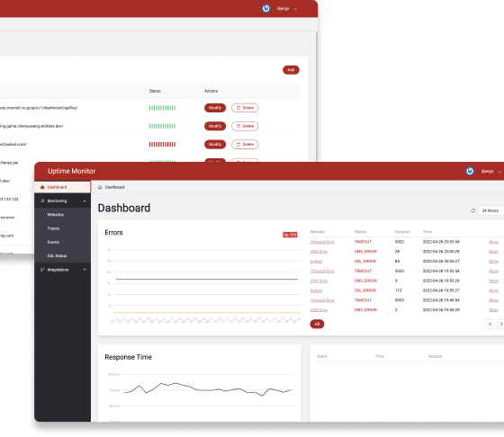Click More on the 20:05:29 DNS_ERROR row
Viewport: 504px width, 437px height.
[493, 252]
